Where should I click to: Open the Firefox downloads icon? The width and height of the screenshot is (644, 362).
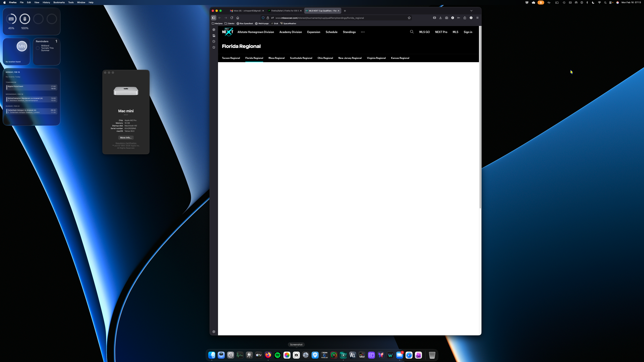pos(441,18)
